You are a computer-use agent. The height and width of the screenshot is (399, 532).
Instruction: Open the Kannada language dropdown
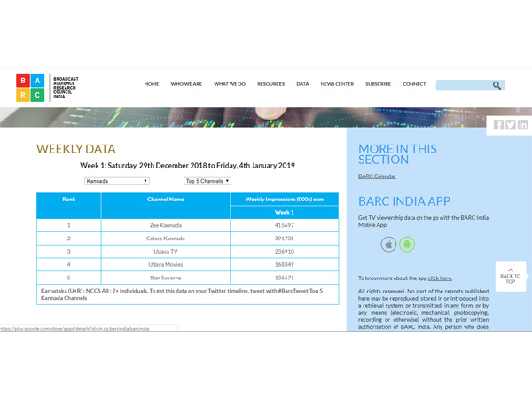(116, 181)
